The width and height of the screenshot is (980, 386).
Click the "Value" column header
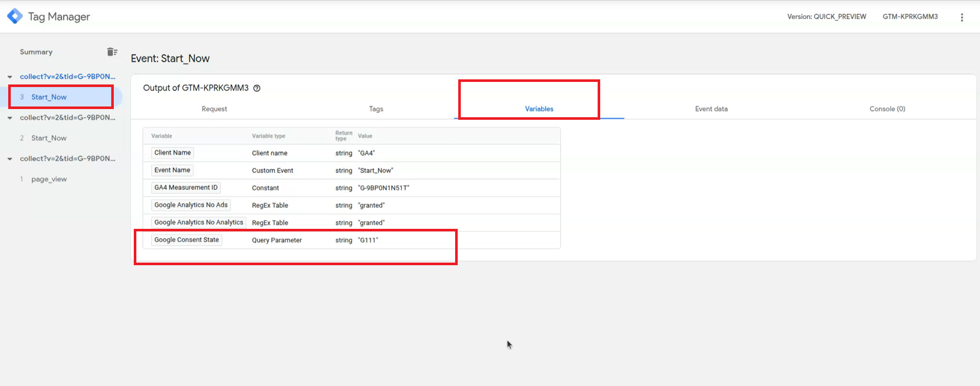coord(365,136)
